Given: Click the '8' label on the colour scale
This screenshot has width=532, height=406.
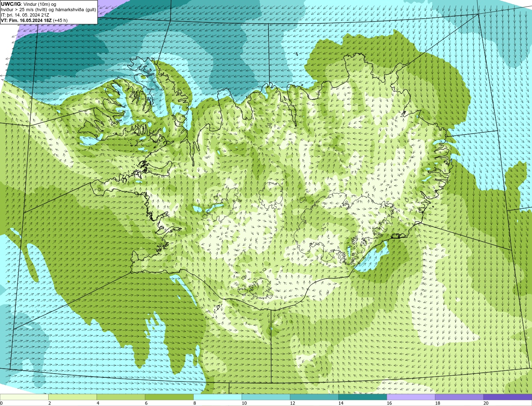Looking at the screenshot, I should [x=195, y=403].
